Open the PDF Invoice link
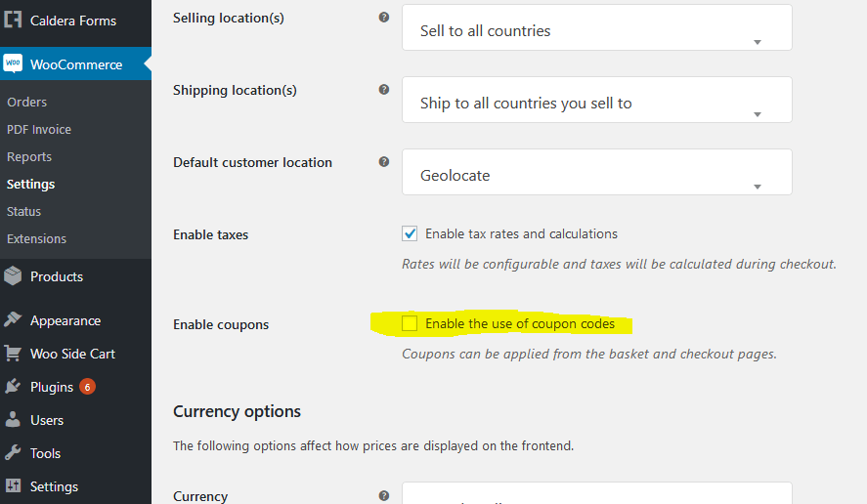The height and width of the screenshot is (504, 867). tap(39, 129)
